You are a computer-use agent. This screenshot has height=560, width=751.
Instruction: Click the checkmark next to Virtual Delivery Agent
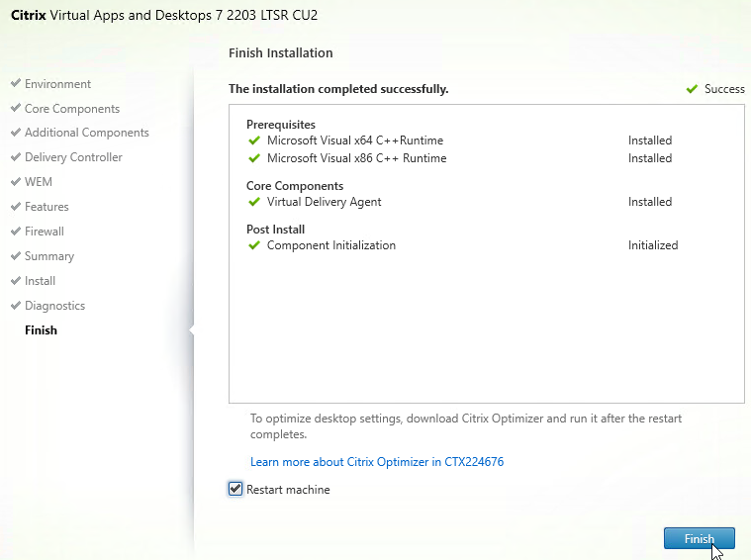tap(254, 202)
